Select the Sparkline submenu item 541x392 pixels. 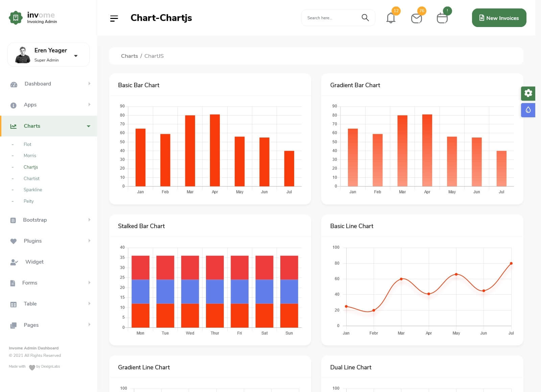33,190
